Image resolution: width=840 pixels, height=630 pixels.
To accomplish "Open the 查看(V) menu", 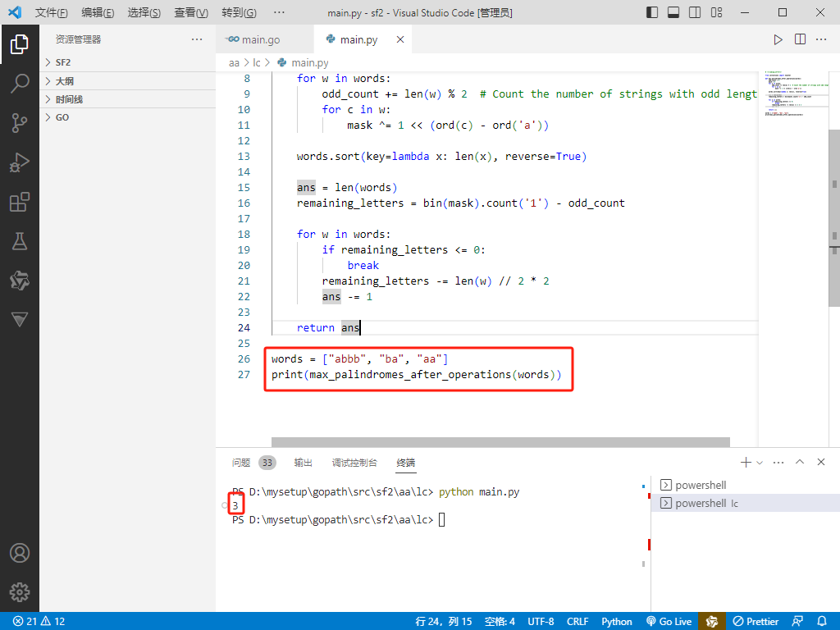I will click(191, 12).
